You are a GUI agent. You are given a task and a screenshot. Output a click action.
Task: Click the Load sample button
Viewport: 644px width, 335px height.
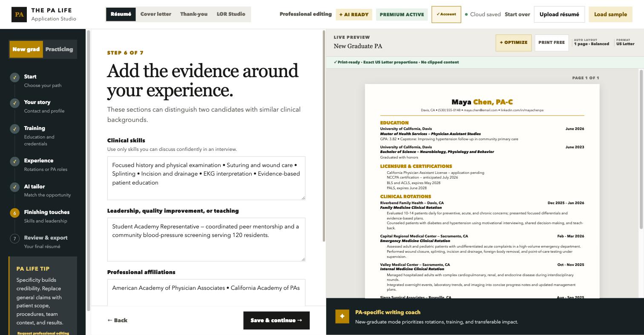click(610, 14)
